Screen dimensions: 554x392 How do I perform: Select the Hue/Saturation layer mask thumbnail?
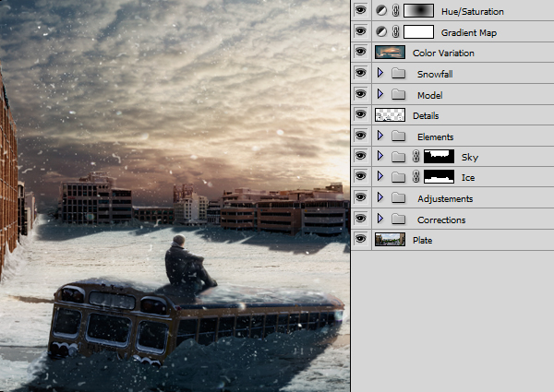click(418, 10)
